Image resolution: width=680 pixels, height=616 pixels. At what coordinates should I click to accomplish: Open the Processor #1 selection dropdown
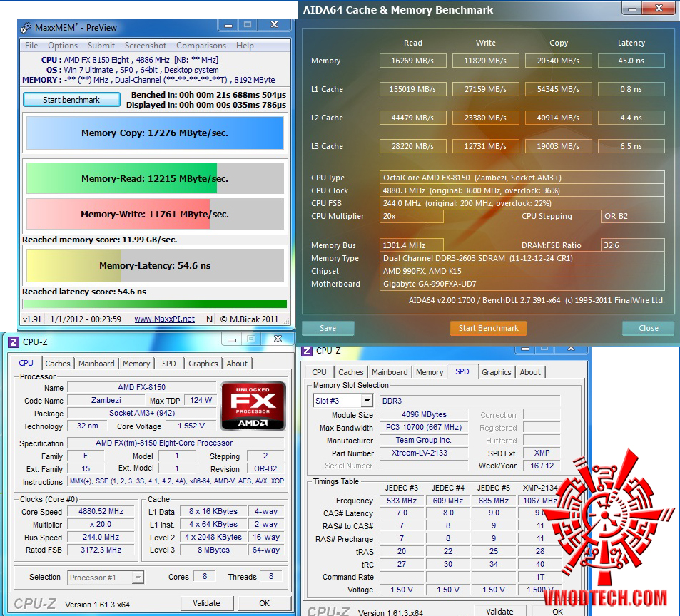click(106, 577)
